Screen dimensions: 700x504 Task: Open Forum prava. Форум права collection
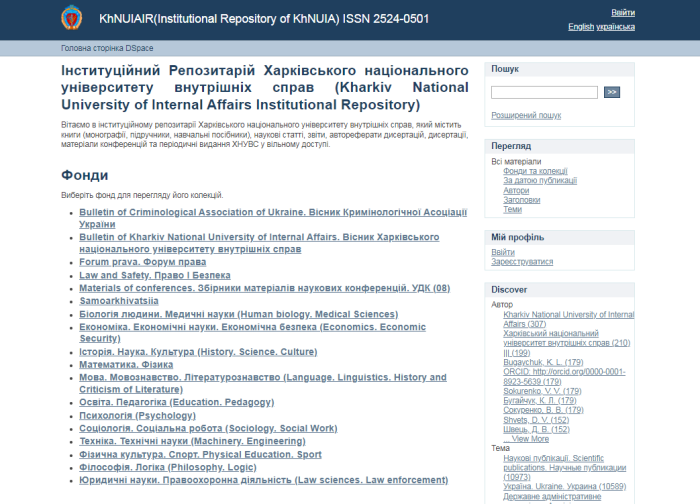point(142,261)
